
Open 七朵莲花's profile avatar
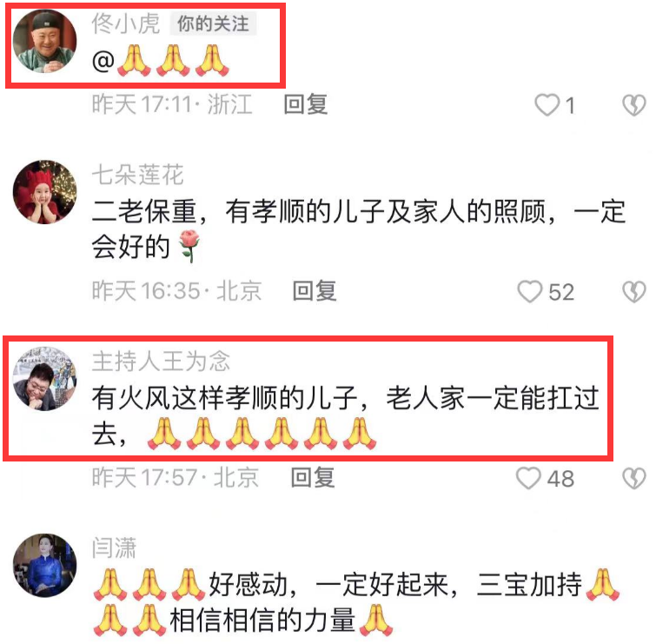[45, 192]
